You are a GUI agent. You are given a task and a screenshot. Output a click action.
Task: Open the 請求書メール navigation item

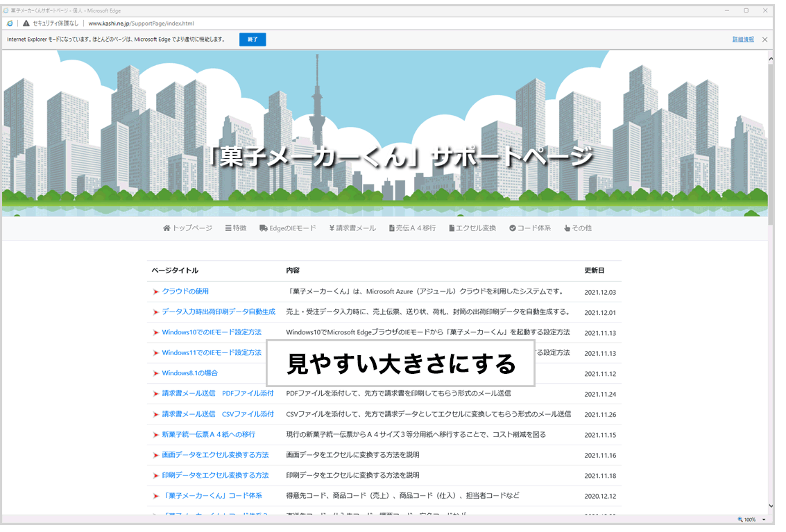coord(352,228)
